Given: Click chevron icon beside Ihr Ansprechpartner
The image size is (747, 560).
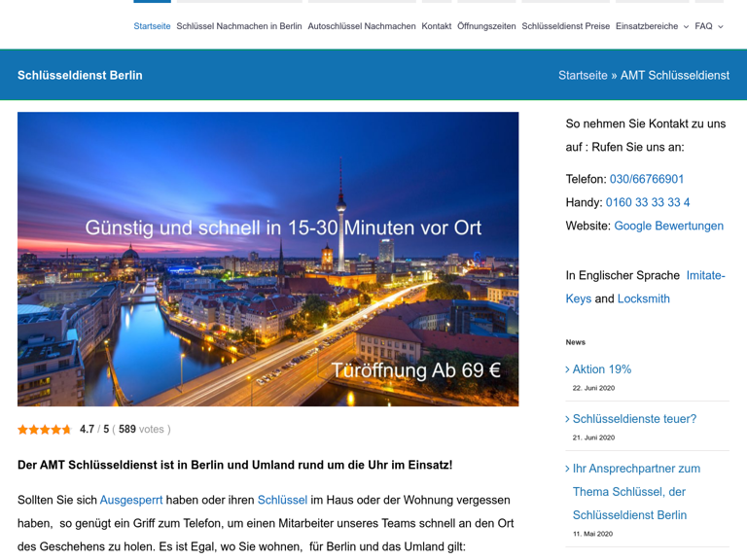Looking at the screenshot, I should pos(568,469).
